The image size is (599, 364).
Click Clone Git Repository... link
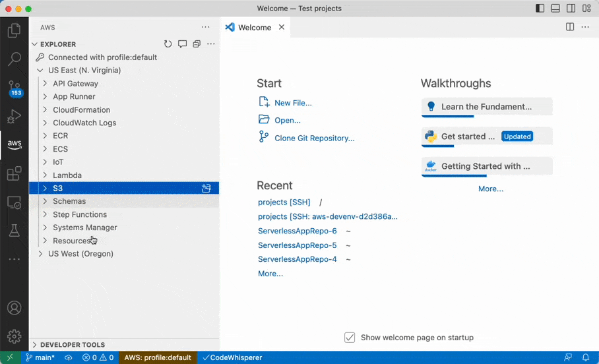[x=315, y=138]
